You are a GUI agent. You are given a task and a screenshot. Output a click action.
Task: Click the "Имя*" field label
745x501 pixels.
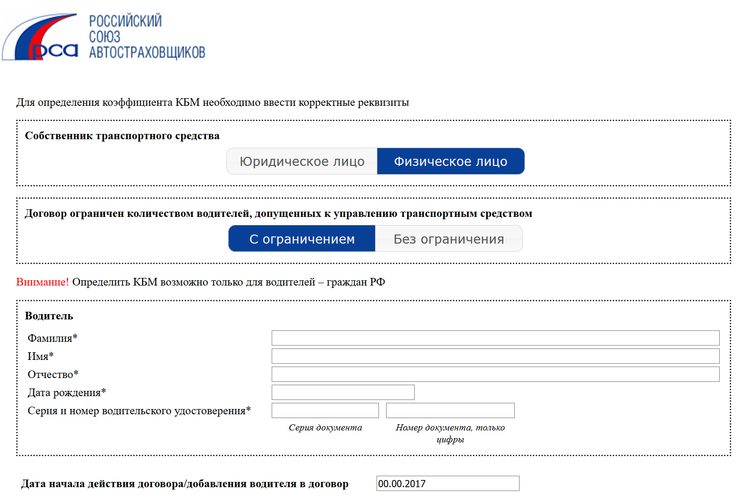(41, 356)
